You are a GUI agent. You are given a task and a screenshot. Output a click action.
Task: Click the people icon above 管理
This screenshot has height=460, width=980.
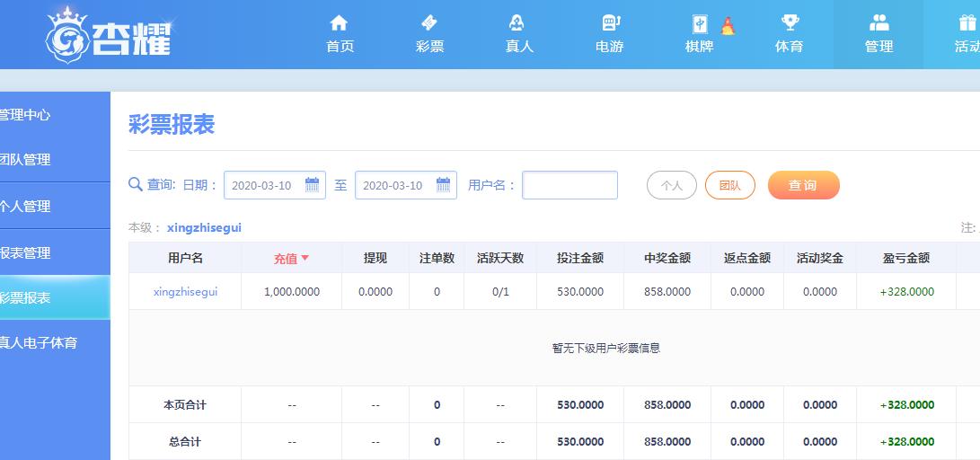click(x=879, y=23)
